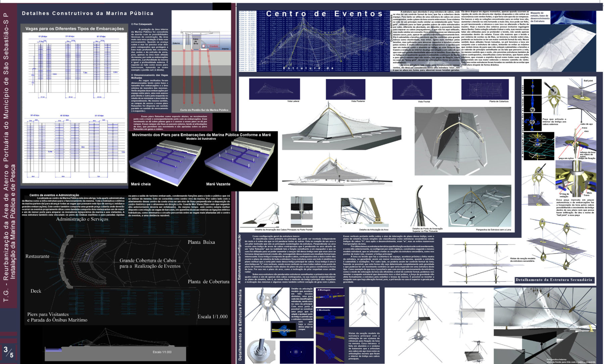The height and width of the screenshot is (364, 604).
Task: Click the 'Corte do Pontão Sul da Marina Pública' caption
Action: pos(204,110)
